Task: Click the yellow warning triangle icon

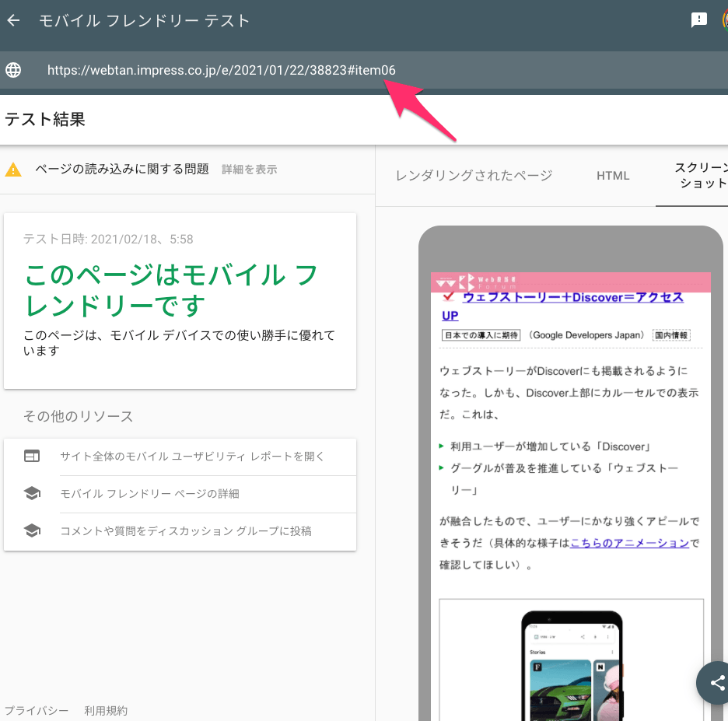Action: coord(13,170)
